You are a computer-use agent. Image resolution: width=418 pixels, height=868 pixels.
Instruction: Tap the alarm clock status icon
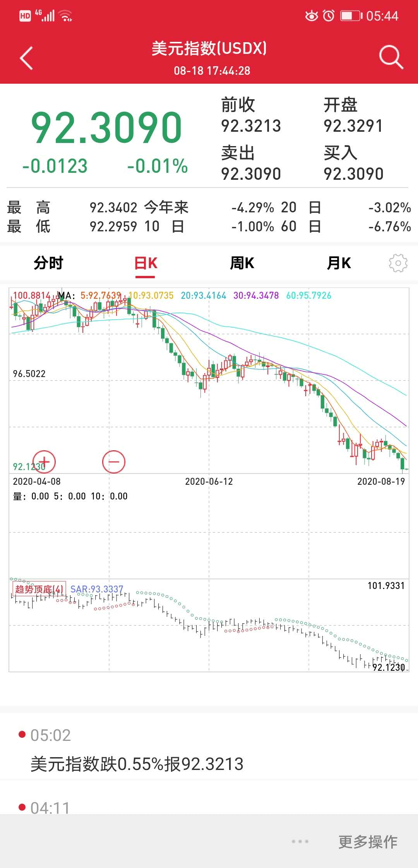click(x=329, y=16)
